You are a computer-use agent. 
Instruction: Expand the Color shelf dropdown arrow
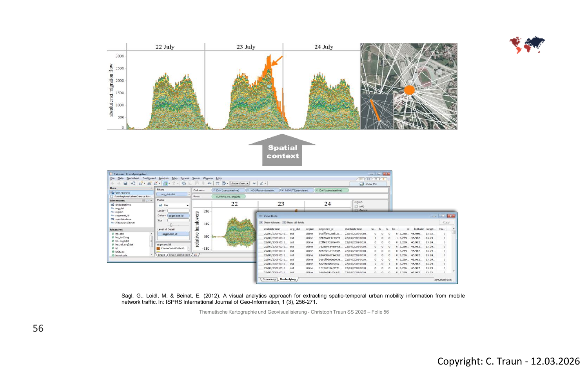tap(165, 216)
